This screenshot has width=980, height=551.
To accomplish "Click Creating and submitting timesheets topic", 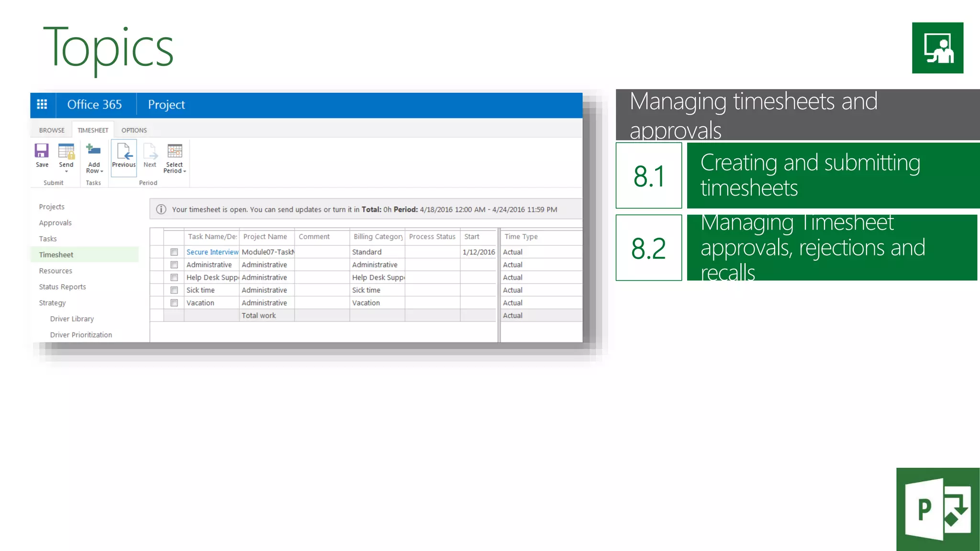I will pyautogui.click(x=833, y=176).
